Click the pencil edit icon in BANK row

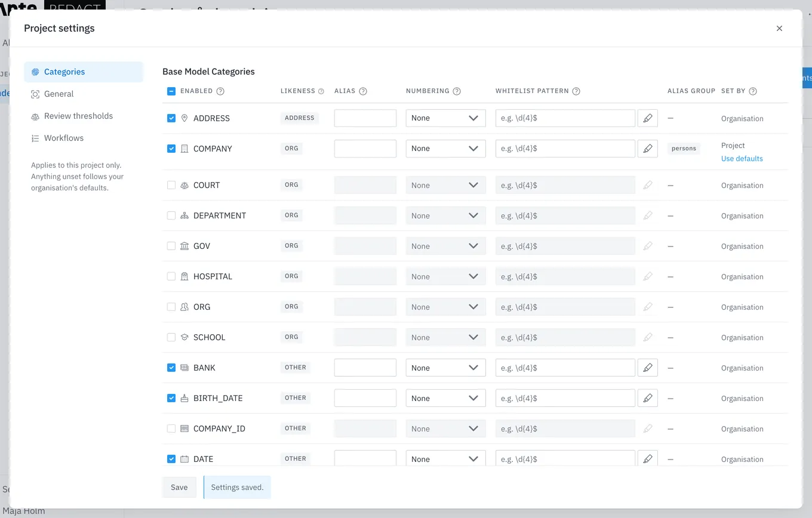coord(648,368)
